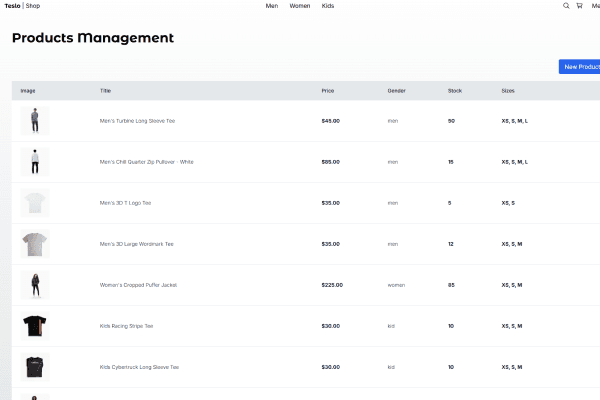Select the women gender cell
Viewport: 600px width, 400px height.
(396, 285)
